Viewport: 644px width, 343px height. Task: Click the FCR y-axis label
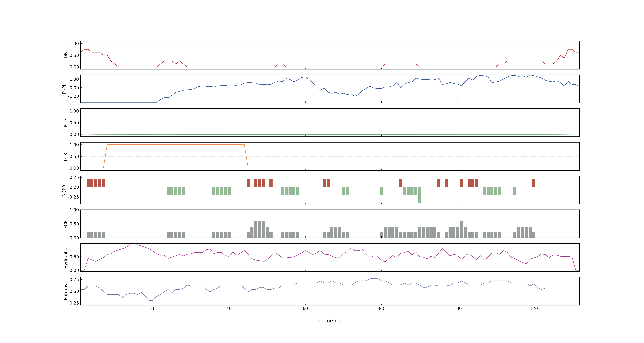tap(66, 224)
